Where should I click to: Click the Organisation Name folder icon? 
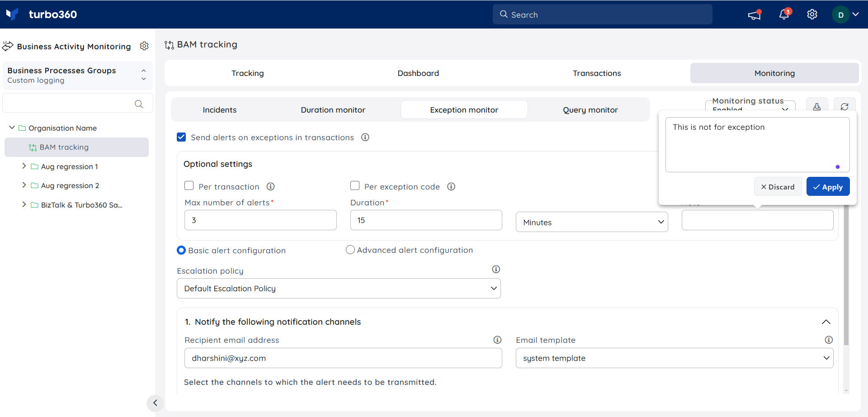coord(22,128)
